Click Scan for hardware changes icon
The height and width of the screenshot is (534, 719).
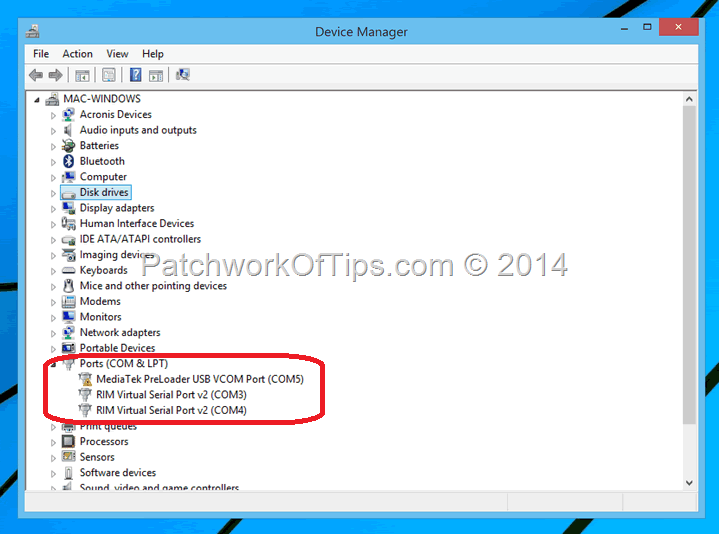(x=183, y=75)
